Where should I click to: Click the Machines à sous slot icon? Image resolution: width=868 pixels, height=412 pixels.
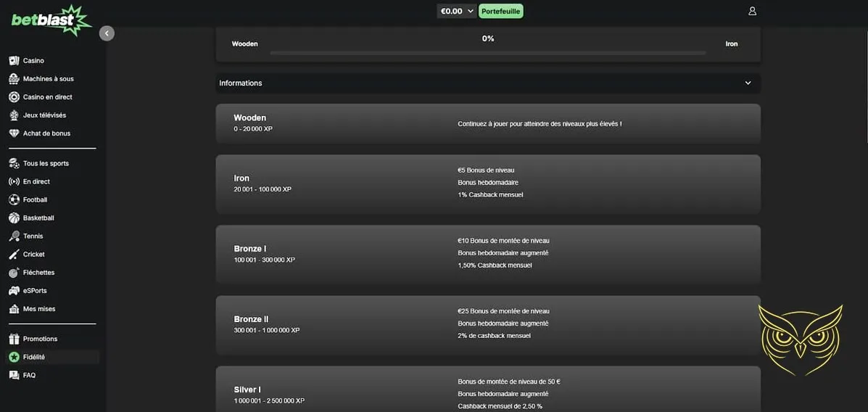tap(14, 78)
